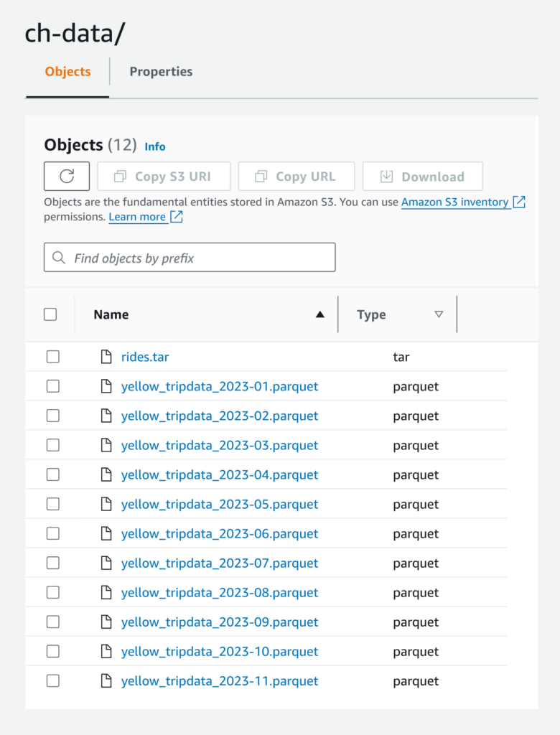Click the external link icon after Amazon S3 inventory
The width and height of the screenshot is (560, 735).
(519, 202)
